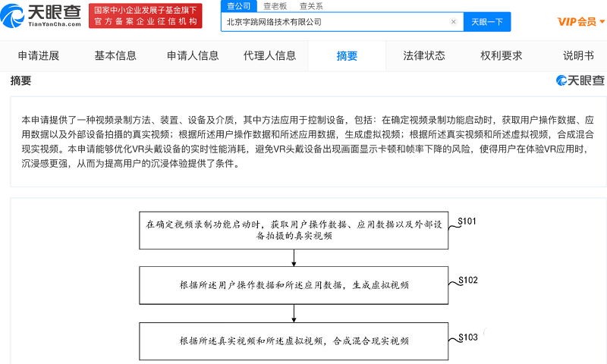
Task: Clear the search box with X icon
Action: (454, 22)
